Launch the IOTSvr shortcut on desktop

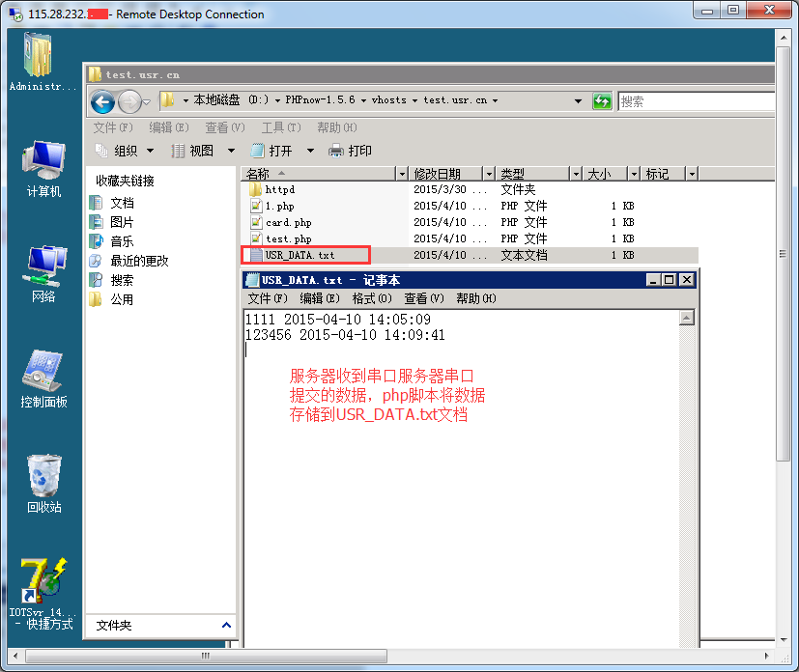(x=43, y=584)
